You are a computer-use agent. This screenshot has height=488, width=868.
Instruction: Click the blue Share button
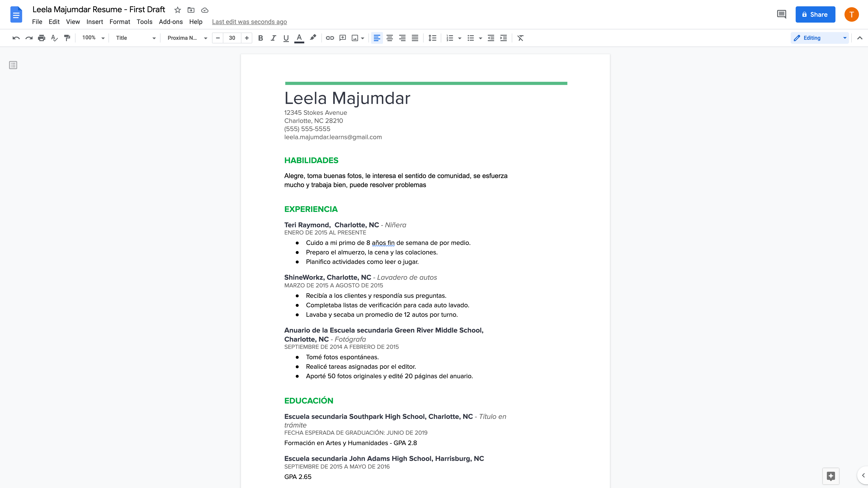pos(815,14)
